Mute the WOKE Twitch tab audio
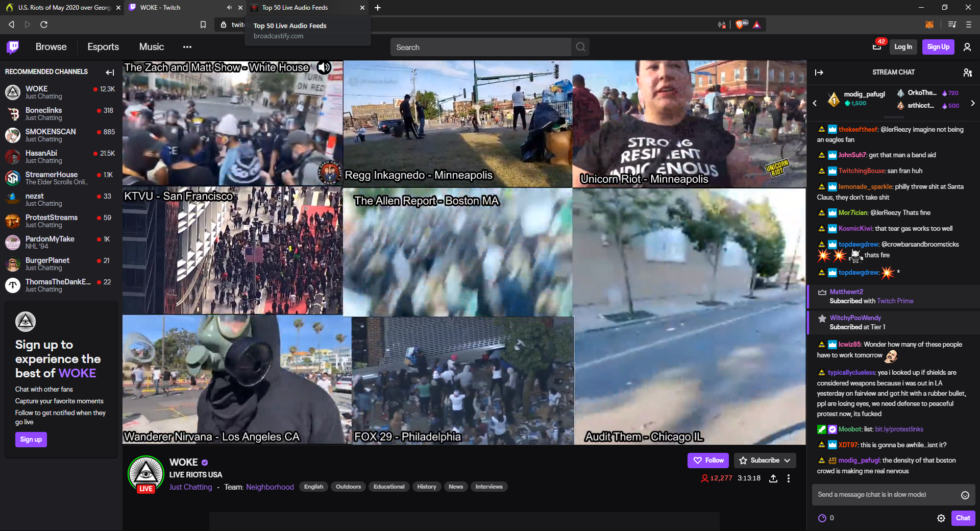 (x=229, y=8)
